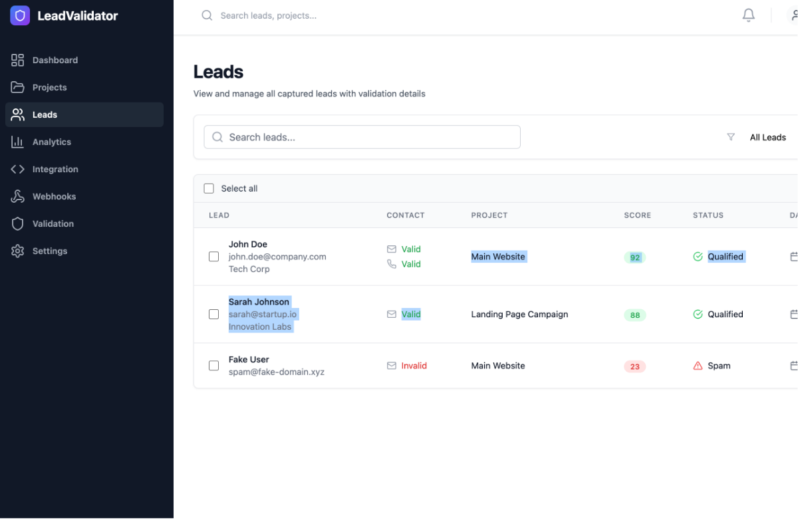Open Analytics from the sidebar
This screenshot has height=532, width=798.
click(x=52, y=142)
